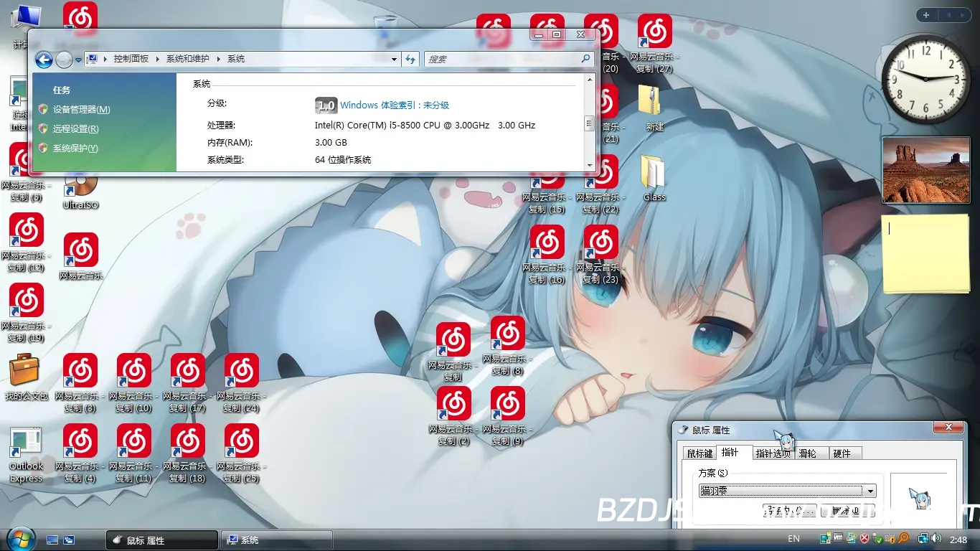Open the Glass folder on the desktop
This screenshot has height=551, width=980.
coord(654,178)
